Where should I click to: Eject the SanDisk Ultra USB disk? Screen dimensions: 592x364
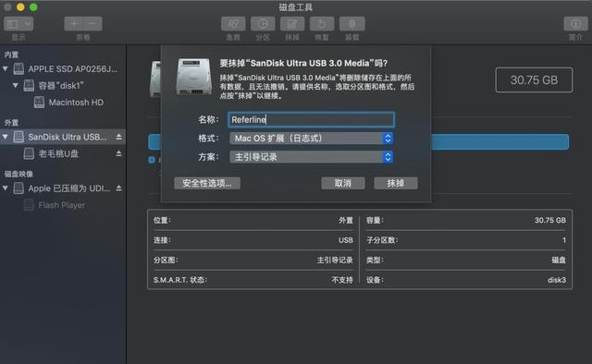(x=119, y=137)
